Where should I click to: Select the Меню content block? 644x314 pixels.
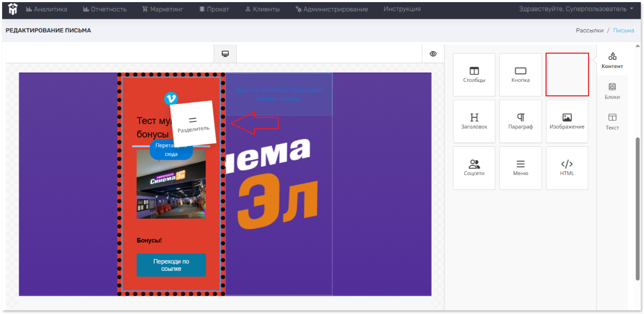coord(521,168)
